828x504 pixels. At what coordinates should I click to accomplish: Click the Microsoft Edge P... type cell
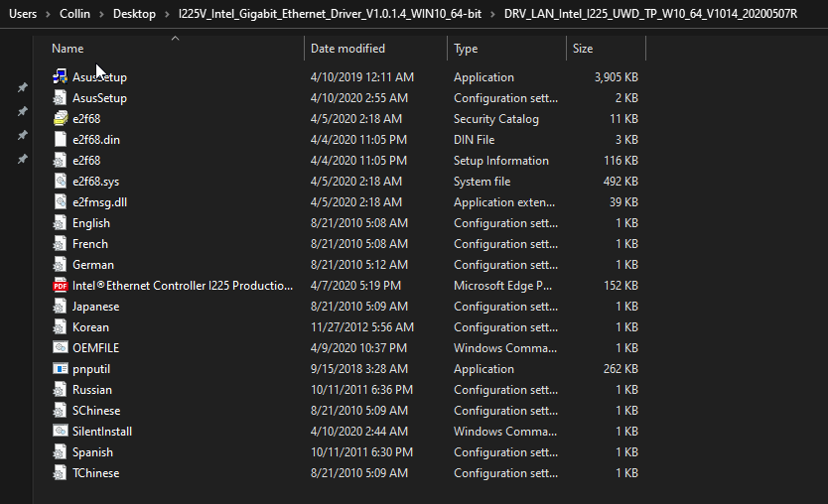click(502, 286)
